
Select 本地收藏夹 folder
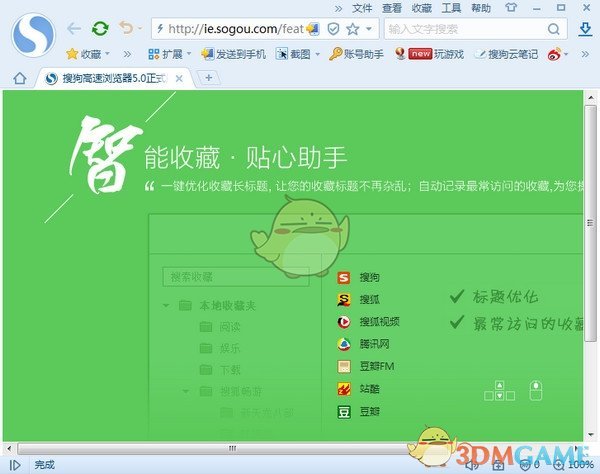(x=217, y=305)
